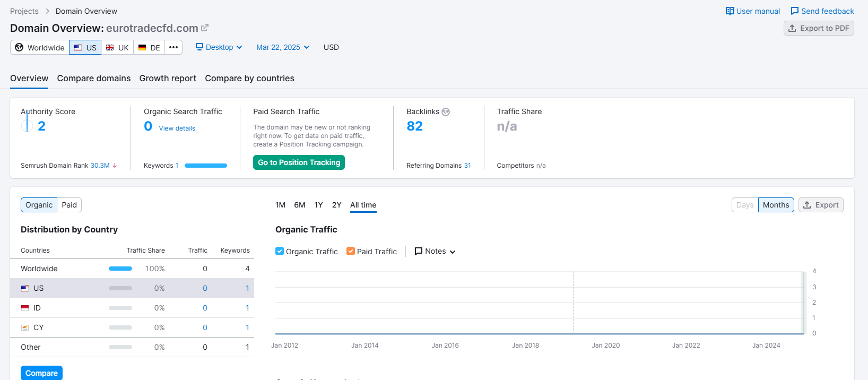Select the Paid toggle button
Image resolution: width=868 pixels, height=380 pixels.
(70, 205)
